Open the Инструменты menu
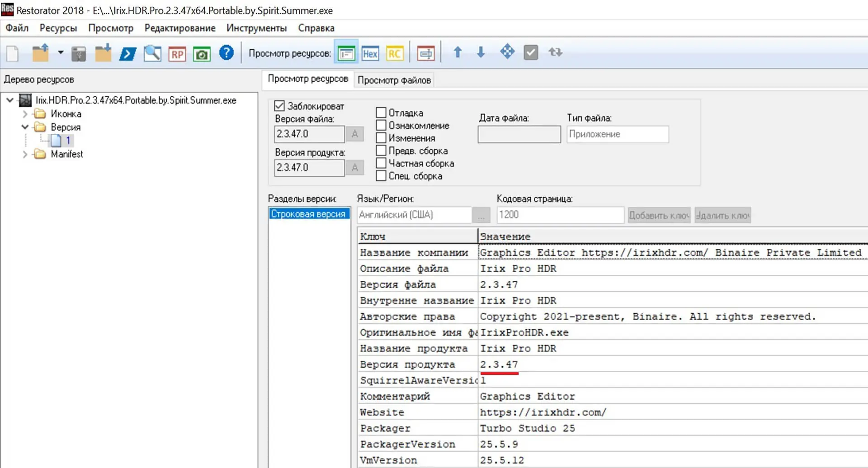This screenshot has width=868, height=468. (x=256, y=28)
